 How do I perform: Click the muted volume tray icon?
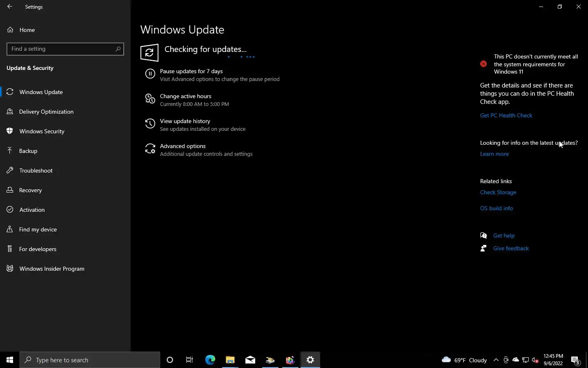tap(535, 360)
